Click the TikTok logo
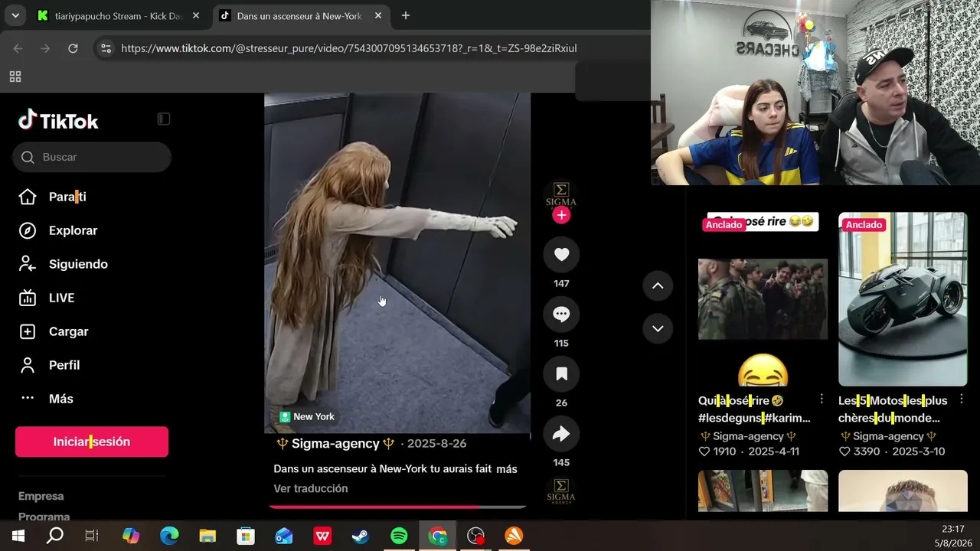Screen dimensions: 980x551 [58, 120]
